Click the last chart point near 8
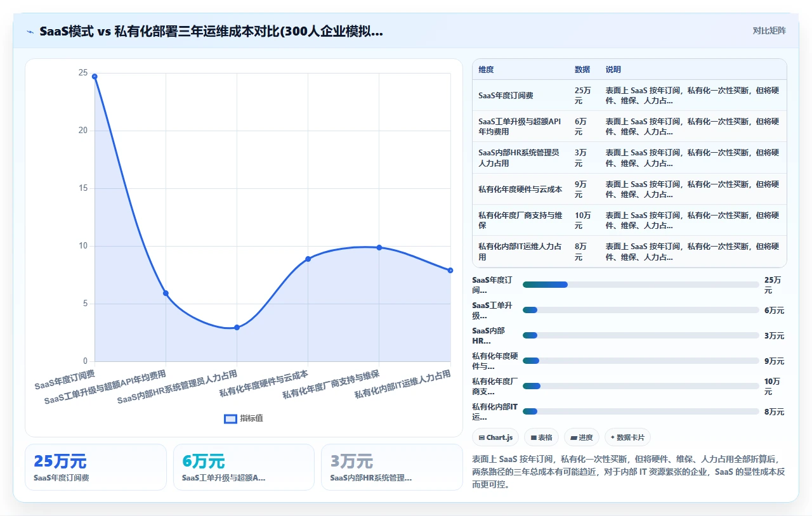Screen dimensions: 812x516 [x=450, y=270]
